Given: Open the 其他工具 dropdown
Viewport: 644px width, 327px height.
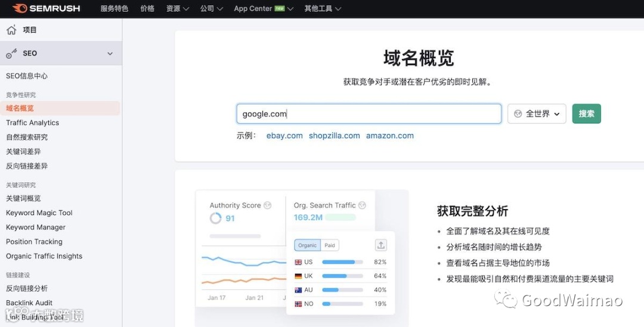Looking at the screenshot, I should coord(323,8).
